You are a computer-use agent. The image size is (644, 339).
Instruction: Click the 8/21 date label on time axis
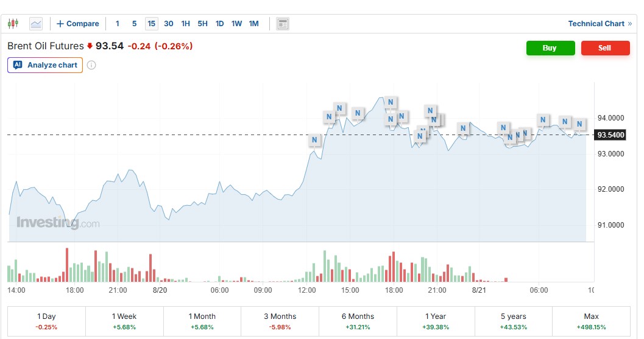pyautogui.click(x=479, y=290)
